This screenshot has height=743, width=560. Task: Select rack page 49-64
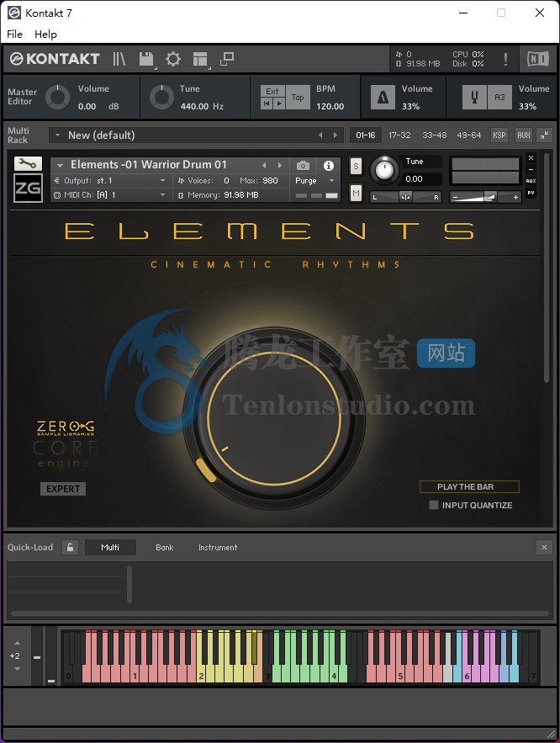[x=468, y=135]
